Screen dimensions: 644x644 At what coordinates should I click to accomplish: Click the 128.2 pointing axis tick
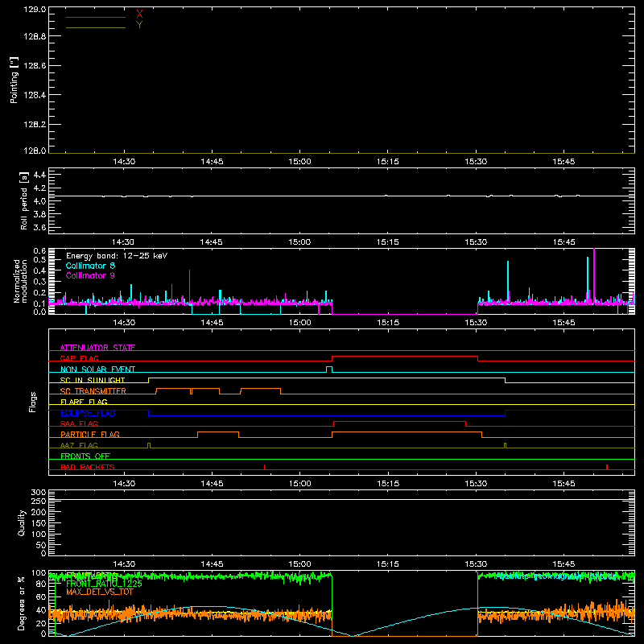coord(35,125)
